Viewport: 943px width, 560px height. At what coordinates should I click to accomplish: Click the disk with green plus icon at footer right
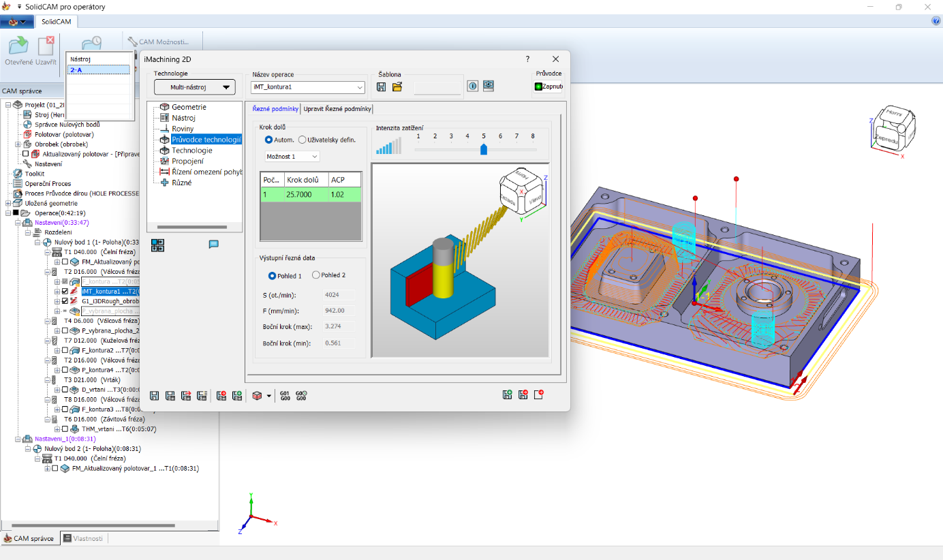click(507, 394)
